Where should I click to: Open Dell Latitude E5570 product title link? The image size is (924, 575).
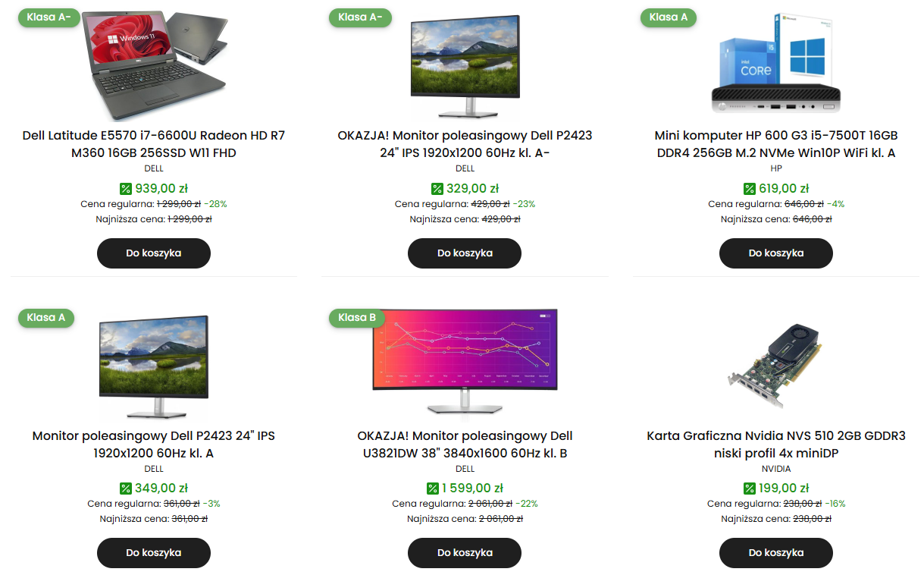click(154, 144)
